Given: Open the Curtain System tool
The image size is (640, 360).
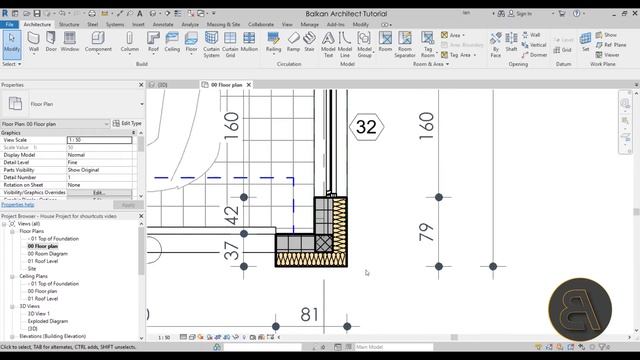Looking at the screenshot, I should [211, 44].
